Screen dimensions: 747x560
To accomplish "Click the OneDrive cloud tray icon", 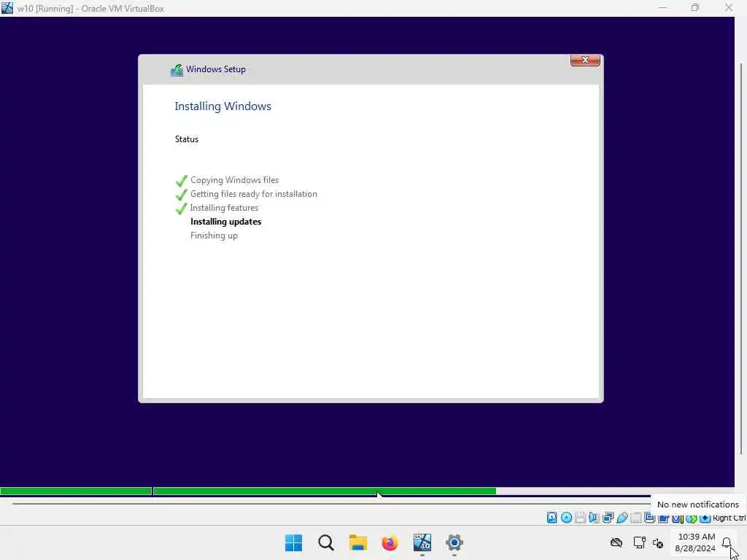I will [616, 542].
